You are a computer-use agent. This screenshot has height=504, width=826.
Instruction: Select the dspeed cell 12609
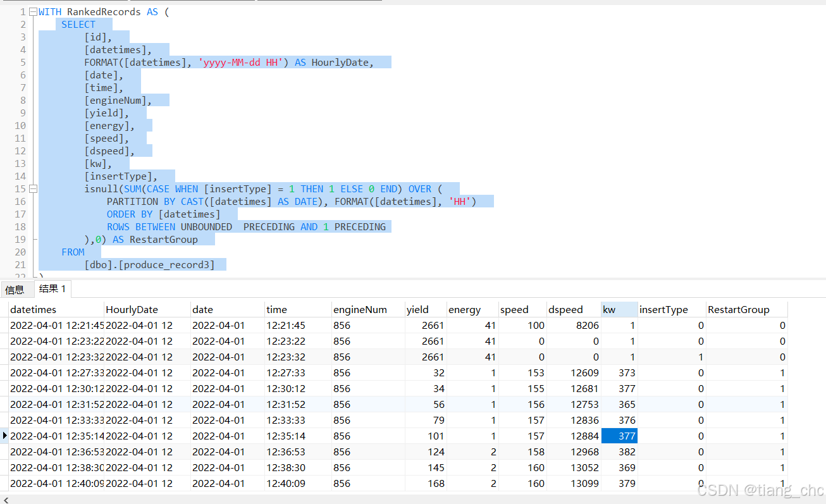pyautogui.click(x=574, y=372)
